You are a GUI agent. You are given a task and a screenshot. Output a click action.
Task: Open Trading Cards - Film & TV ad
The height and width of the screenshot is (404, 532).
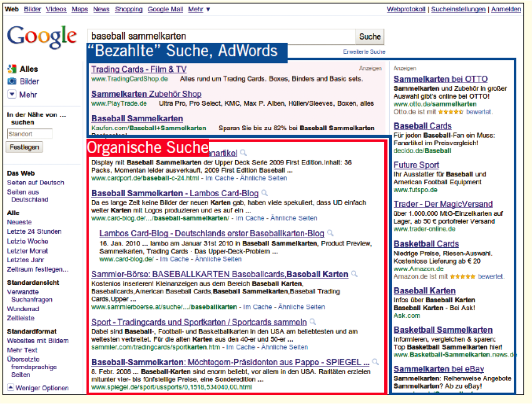click(x=139, y=69)
